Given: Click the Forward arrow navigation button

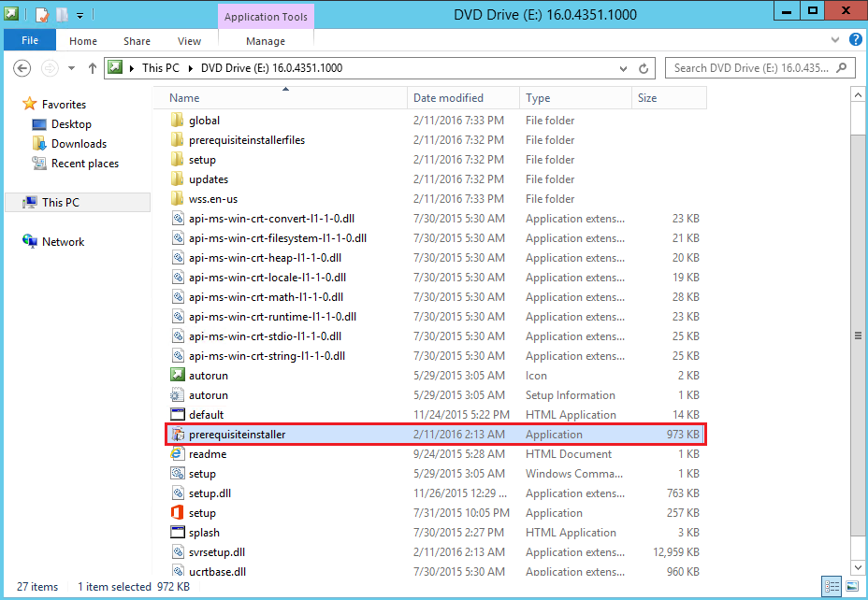Looking at the screenshot, I should click(50, 68).
